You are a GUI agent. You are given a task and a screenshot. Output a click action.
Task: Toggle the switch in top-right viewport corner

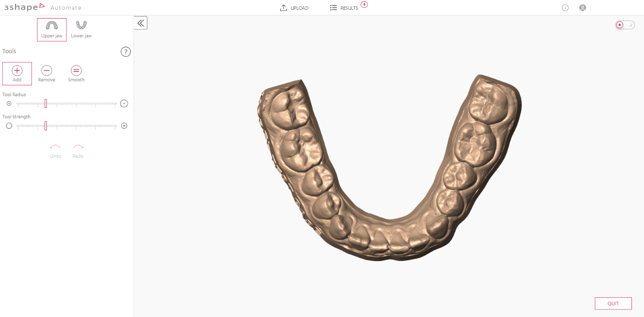click(x=625, y=25)
